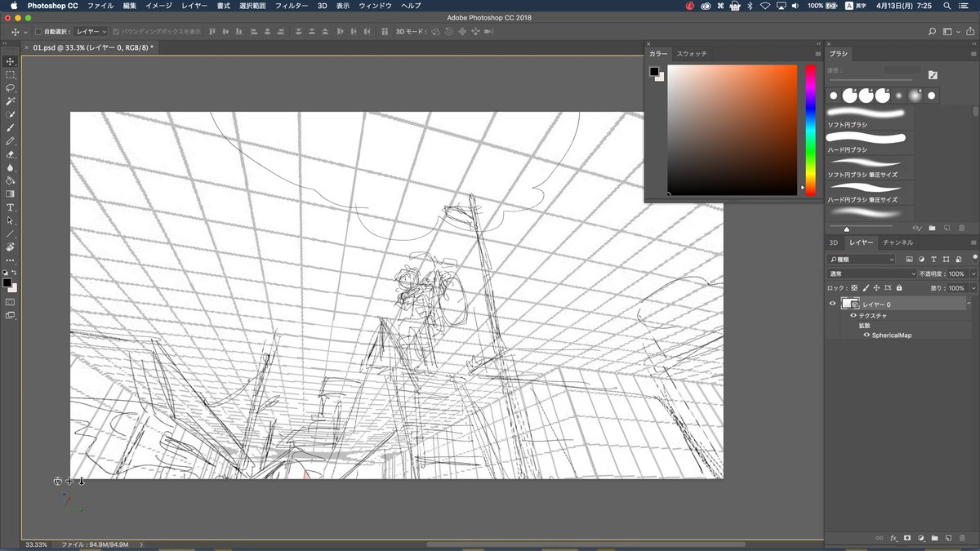Change screen mode icon in toolbox
The image size is (980, 551).
pyautogui.click(x=11, y=314)
